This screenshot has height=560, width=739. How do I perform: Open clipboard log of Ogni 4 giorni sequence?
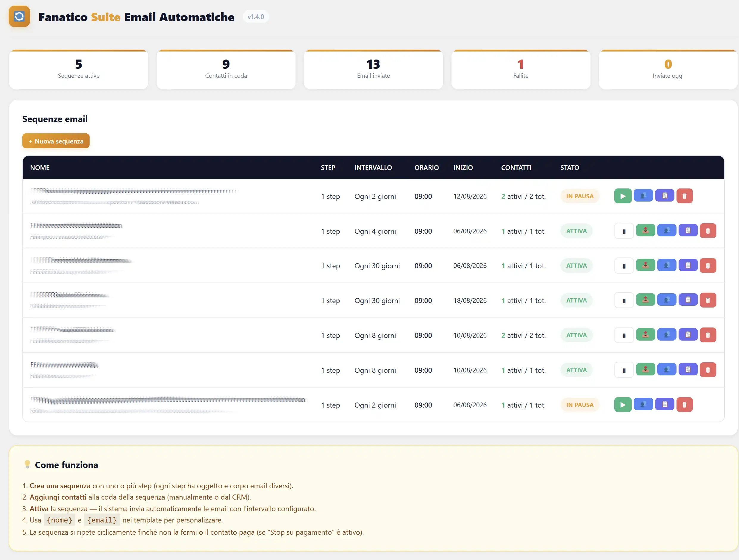pyautogui.click(x=688, y=230)
